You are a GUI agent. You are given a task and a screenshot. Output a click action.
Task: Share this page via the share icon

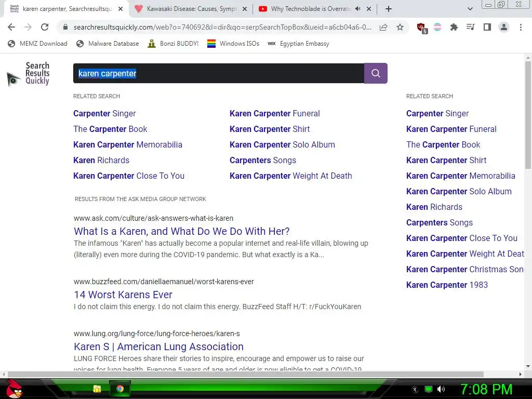383,27
